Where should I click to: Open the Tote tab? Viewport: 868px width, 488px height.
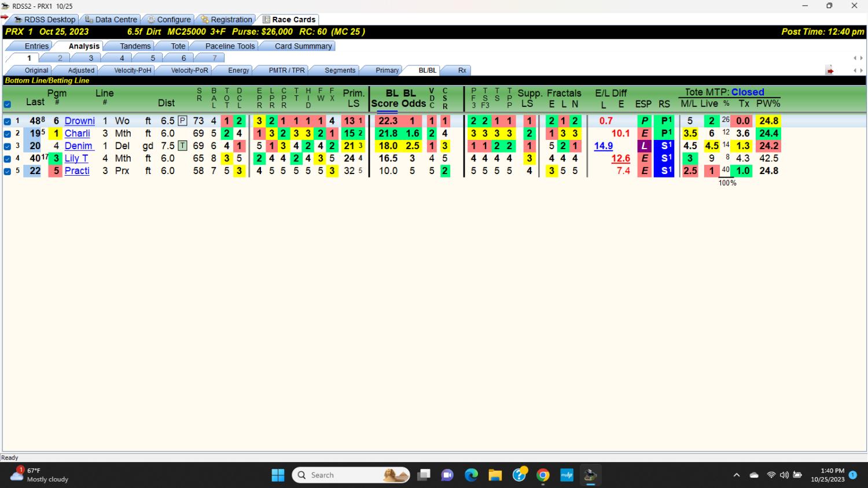178,46
